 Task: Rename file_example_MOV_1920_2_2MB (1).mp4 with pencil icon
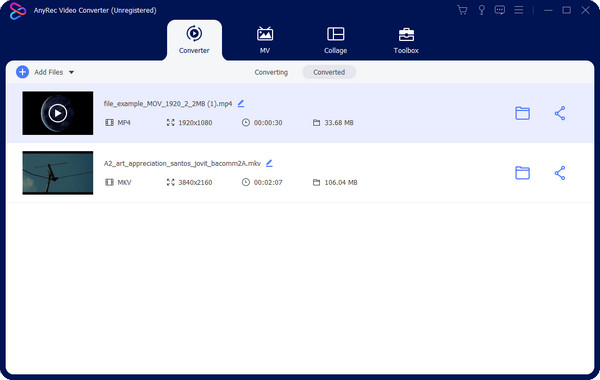tap(241, 103)
